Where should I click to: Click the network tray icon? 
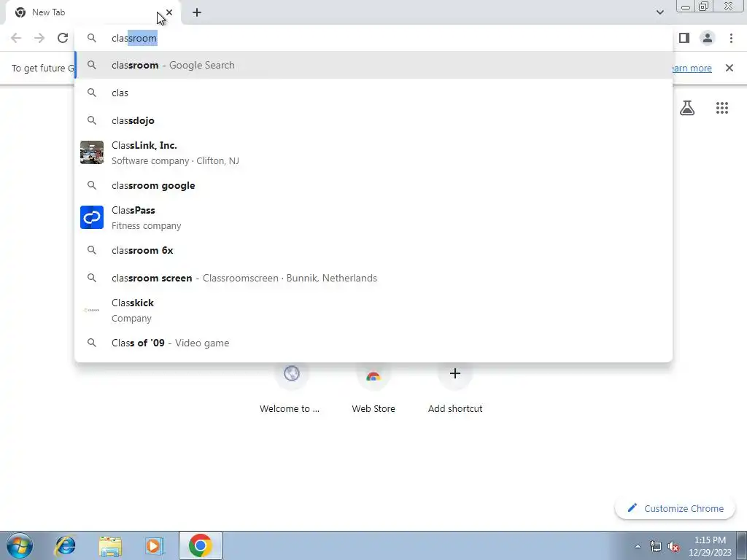pyautogui.click(x=656, y=546)
